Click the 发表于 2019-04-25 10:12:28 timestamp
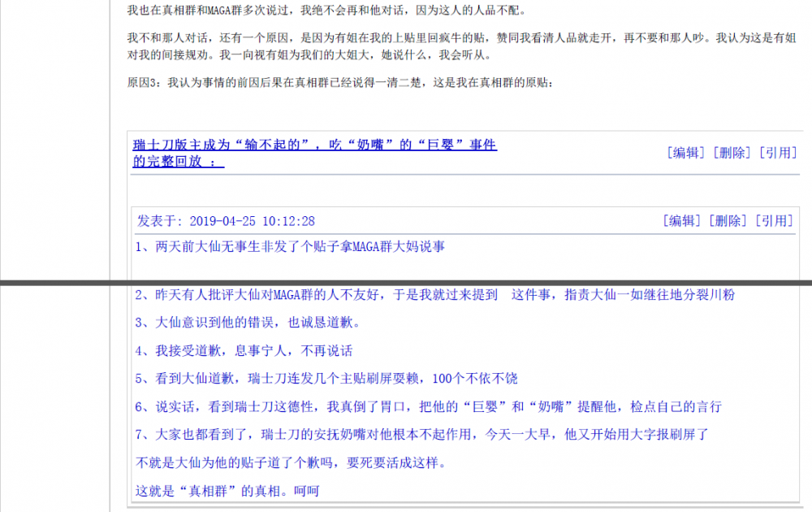The width and height of the screenshot is (812, 512). tap(226, 221)
